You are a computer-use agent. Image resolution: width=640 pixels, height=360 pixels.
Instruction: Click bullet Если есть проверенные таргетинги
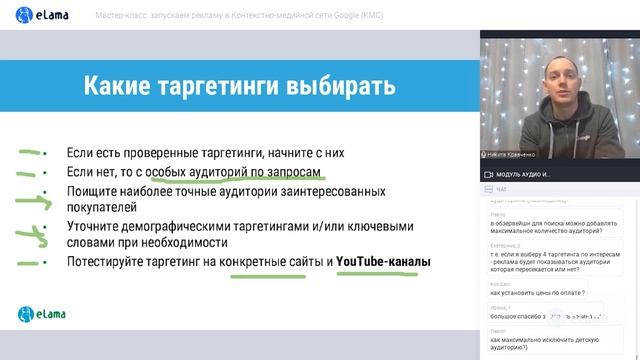click(x=205, y=153)
